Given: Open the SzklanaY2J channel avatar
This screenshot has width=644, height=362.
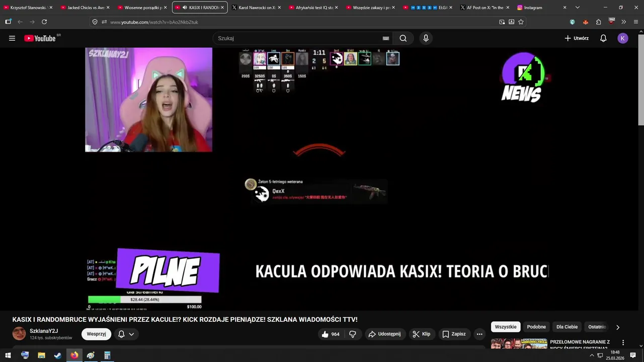Looking at the screenshot, I should point(19,334).
